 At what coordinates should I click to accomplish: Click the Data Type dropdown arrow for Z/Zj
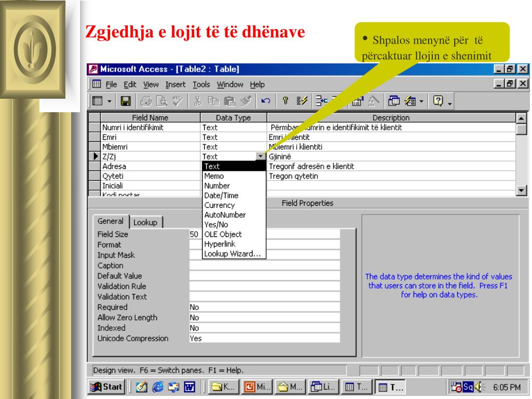[x=261, y=156]
